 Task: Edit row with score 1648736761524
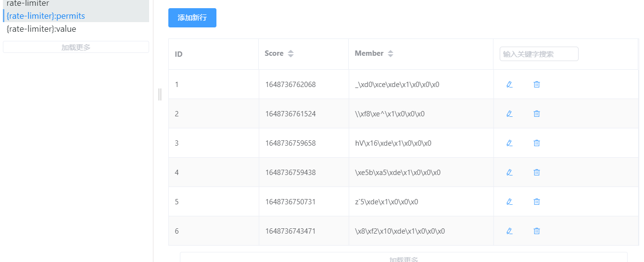pyautogui.click(x=509, y=114)
